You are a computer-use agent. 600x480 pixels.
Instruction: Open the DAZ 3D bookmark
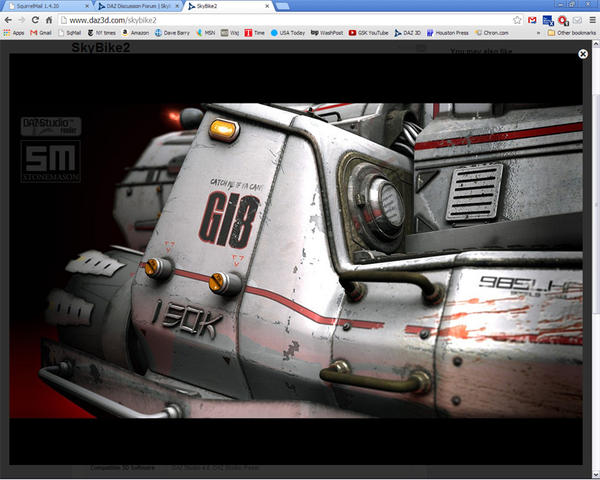(408, 33)
